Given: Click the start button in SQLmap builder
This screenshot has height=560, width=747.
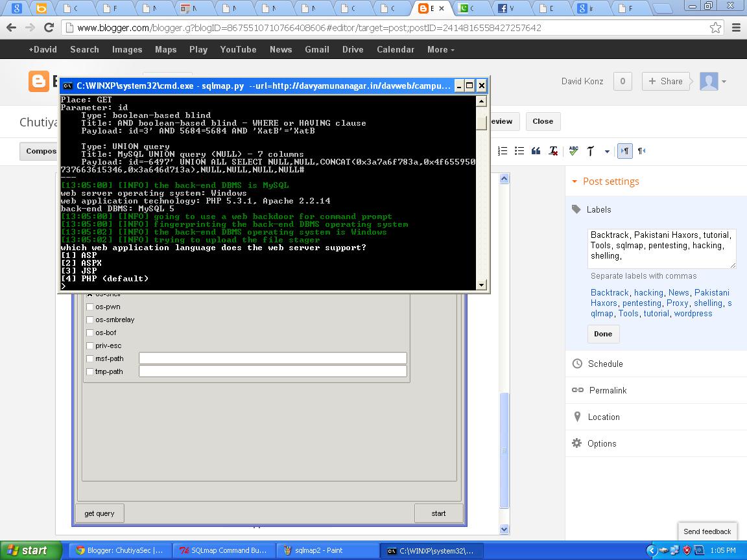Looking at the screenshot, I should tap(438, 513).
